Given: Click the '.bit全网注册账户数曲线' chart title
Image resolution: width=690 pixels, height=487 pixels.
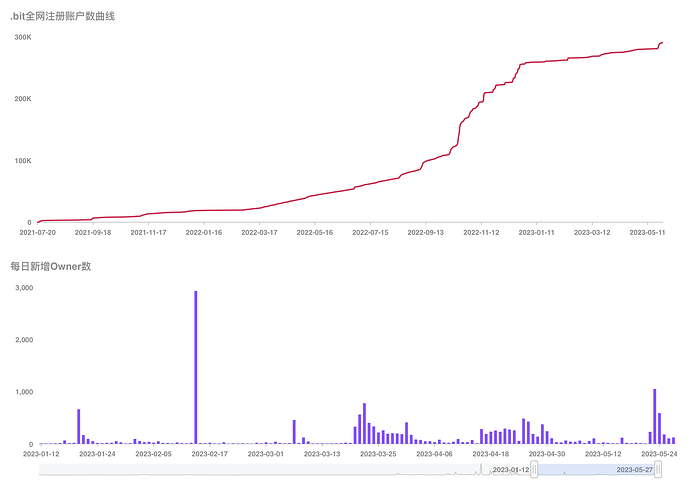Looking at the screenshot, I should 62,16.
